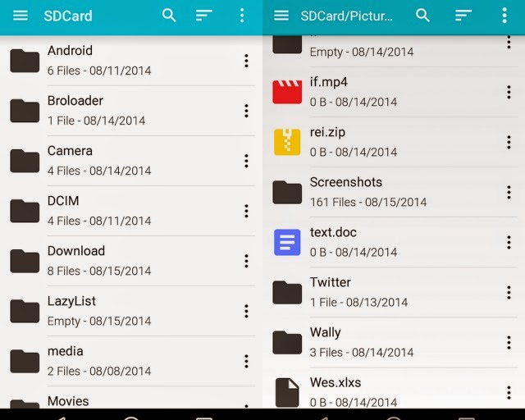Image resolution: width=525 pixels, height=420 pixels.
Task: Open the Twitter folder icon
Action: [x=287, y=292]
